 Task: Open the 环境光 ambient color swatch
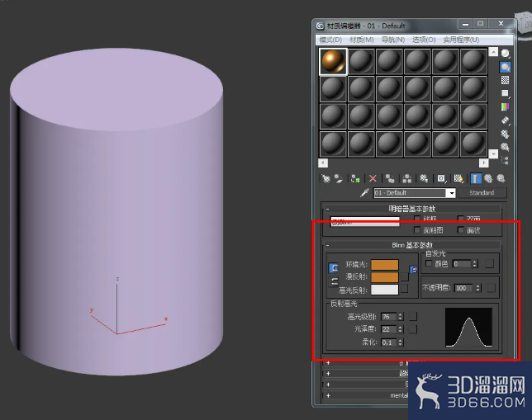click(385, 265)
